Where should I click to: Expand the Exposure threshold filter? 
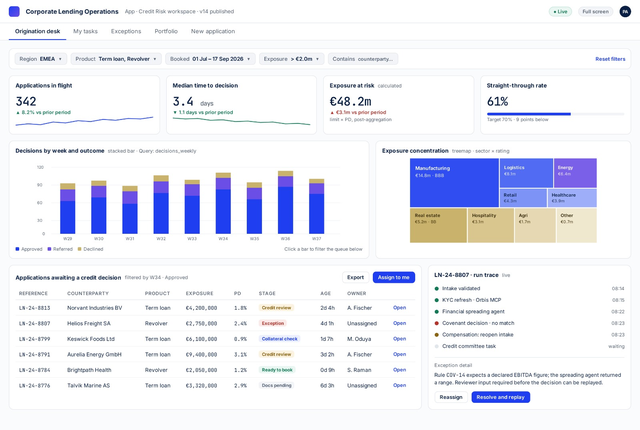pyautogui.click(x=291, y=59)
